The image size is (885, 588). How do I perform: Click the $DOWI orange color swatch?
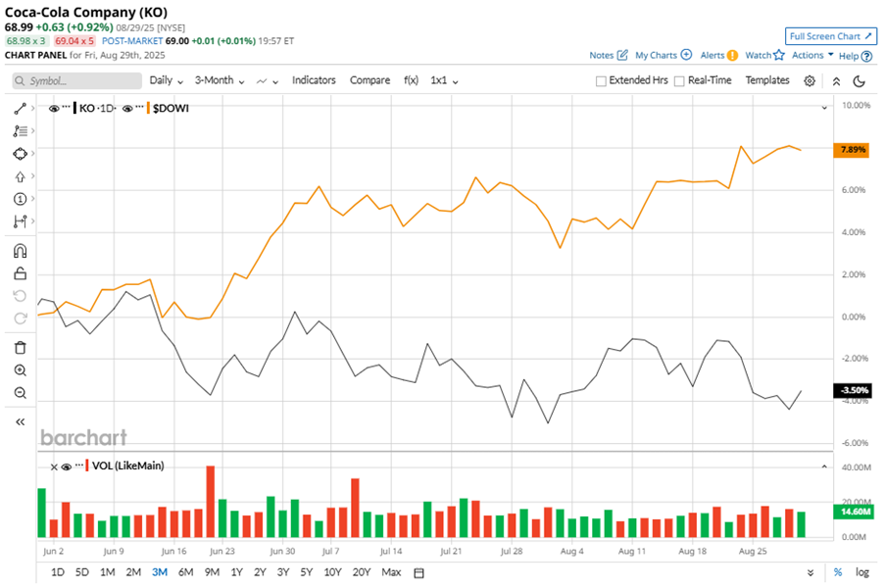[148, 108]
